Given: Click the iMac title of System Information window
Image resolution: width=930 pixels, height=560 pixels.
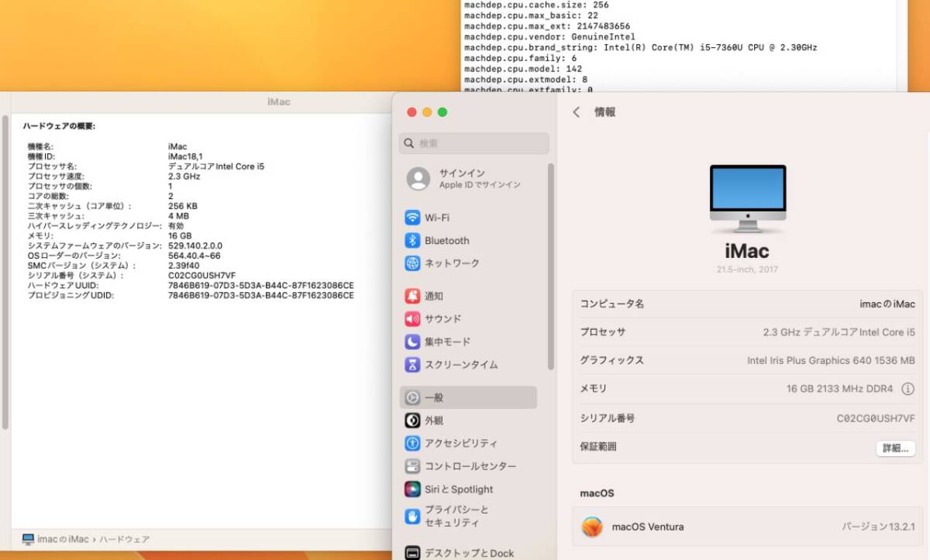Looking at the screenshot, I should click(x=278, y=102).
